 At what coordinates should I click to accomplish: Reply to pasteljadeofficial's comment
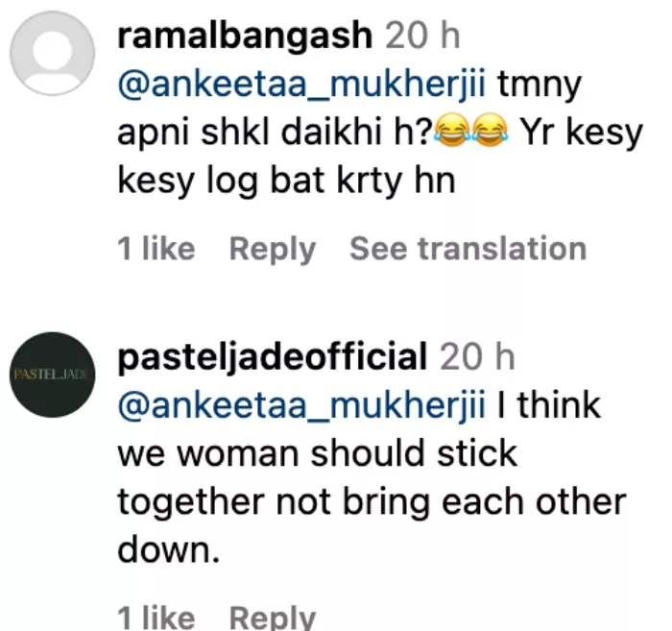click(x=273, y=617)
